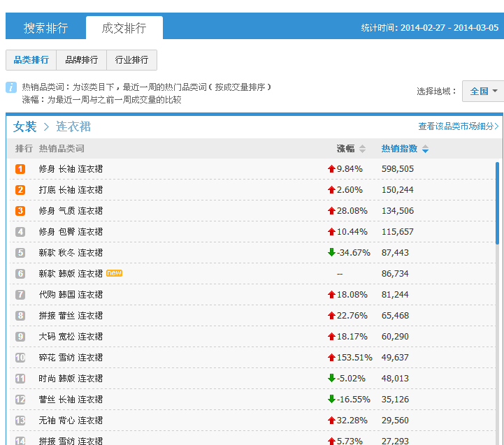Screen dimensions: 504x445
Task: Select keyword 打底 长袖 连衣裙
Action: coord(71,190)
